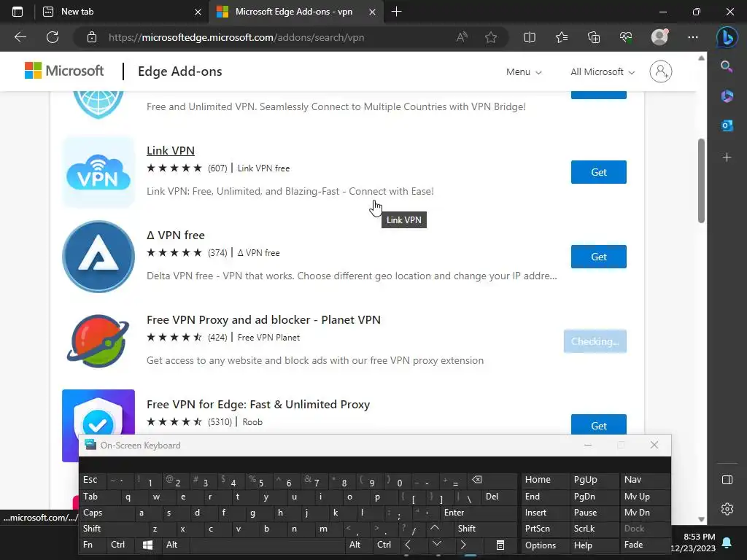The image size is (747, 560).
Task: Open the Settings and more ellipsis menu
Action: [693, 37]
